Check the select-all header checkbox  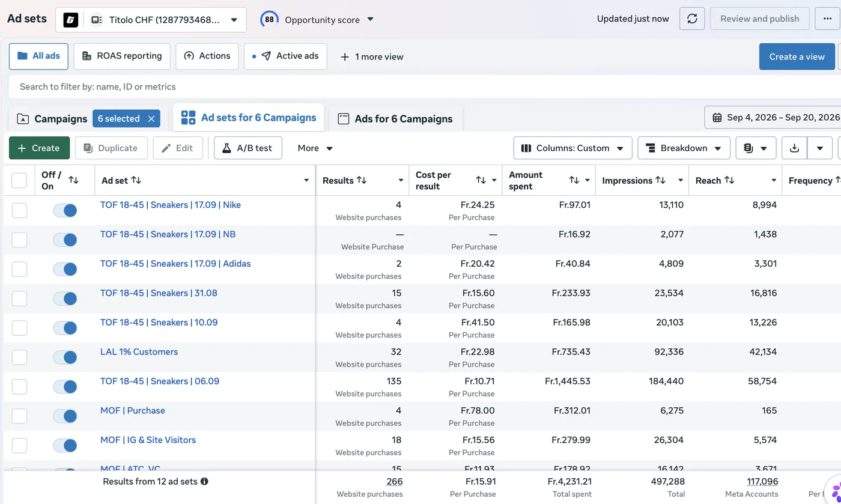(19, 180)
